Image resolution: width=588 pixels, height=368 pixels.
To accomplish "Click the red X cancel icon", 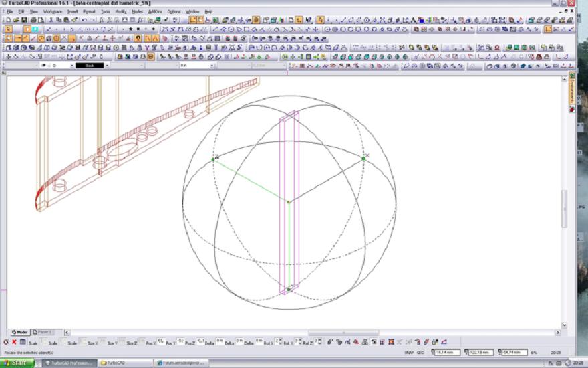I will pos(14,342).
